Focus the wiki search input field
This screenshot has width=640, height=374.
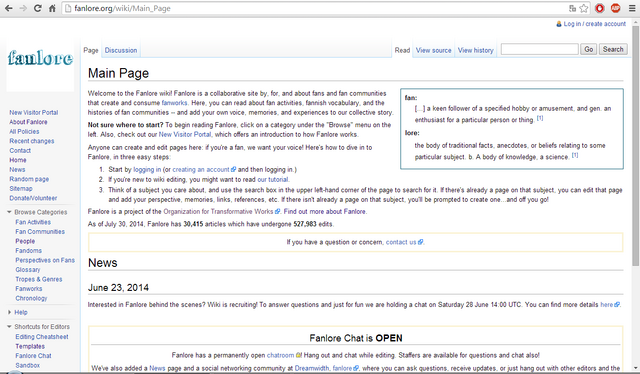(540, 49)
